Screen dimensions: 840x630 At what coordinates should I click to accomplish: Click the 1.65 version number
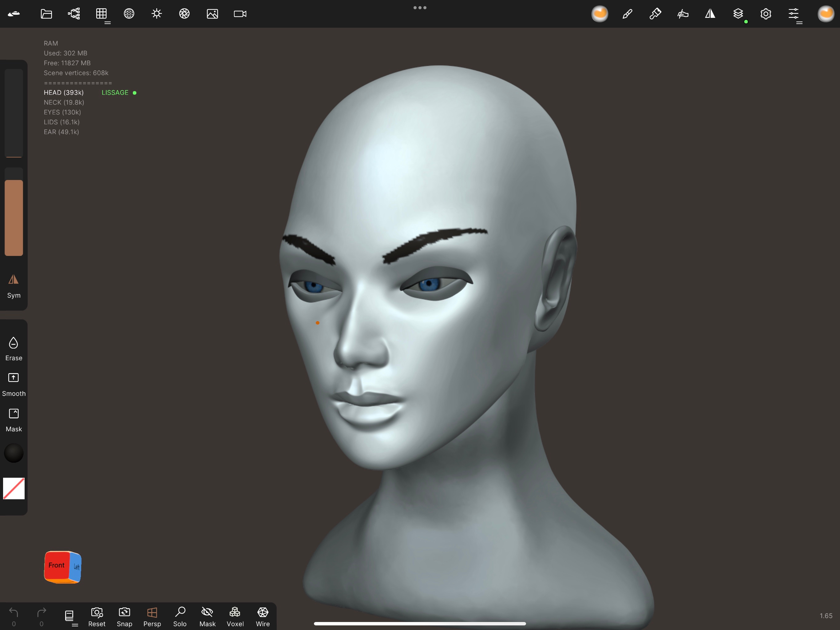coord(826,616)
